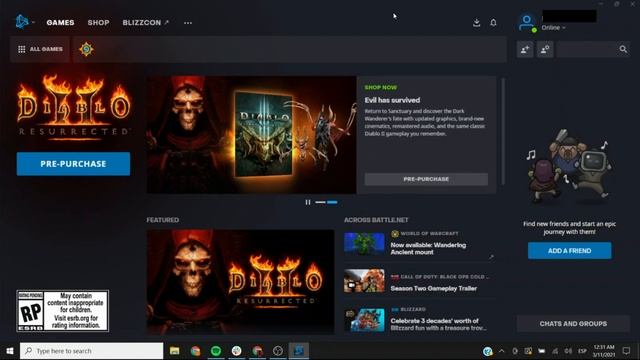The width and height of the screenshot is (640, 360).
Task: Click the Evil has survived headline
Action: tap(392, 100)
